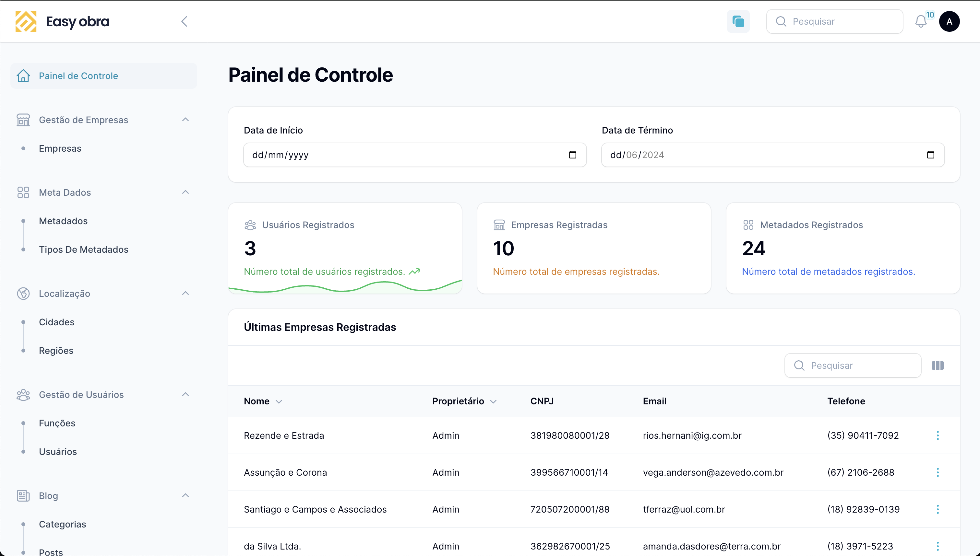Select email amanda.dasdores@terra.com.br
The height and width of the screenshot is (556, 980).
(711, 547)
